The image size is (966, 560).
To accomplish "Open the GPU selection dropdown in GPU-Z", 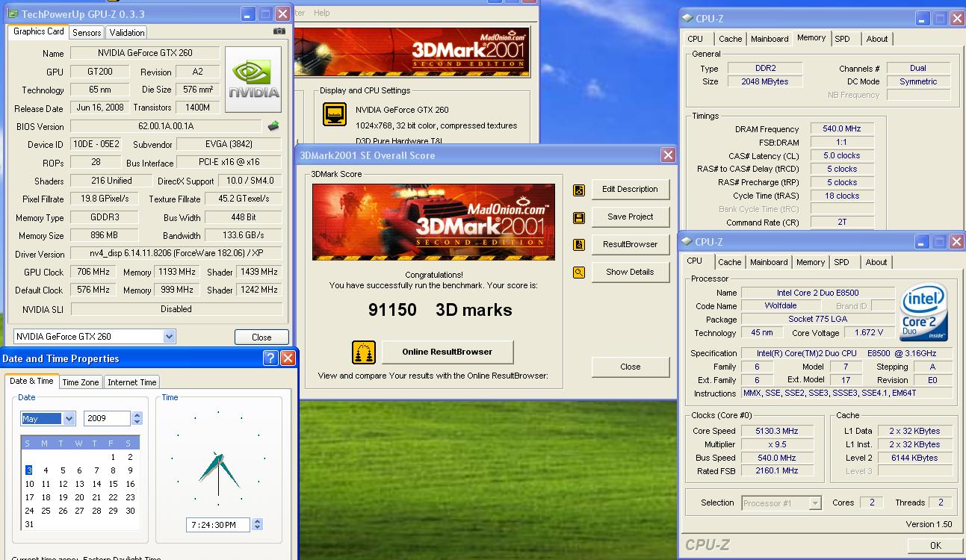I will click(x=169, y=337).
